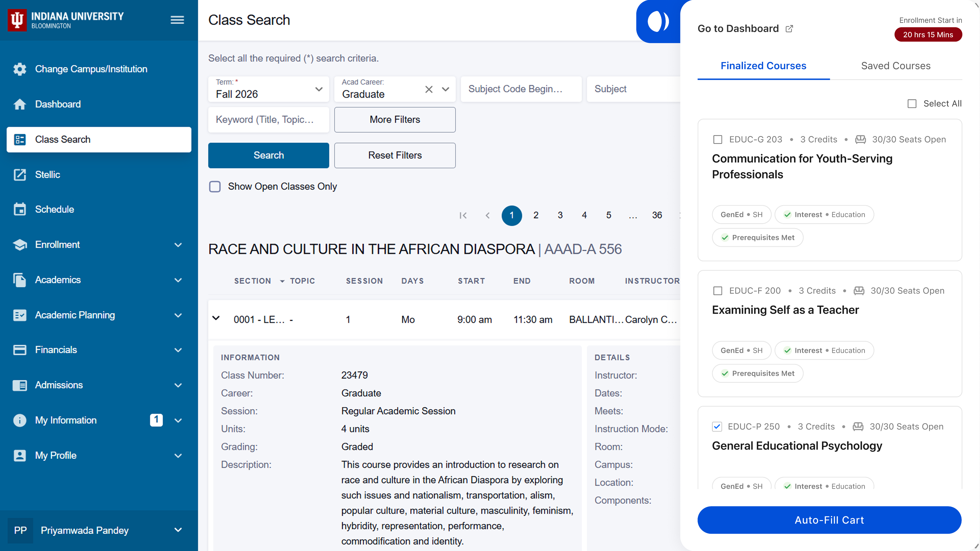The height and width of the screenshot is (551, 980).
Task: Click the My Information notification badge
Action: [x=156, y=420]
